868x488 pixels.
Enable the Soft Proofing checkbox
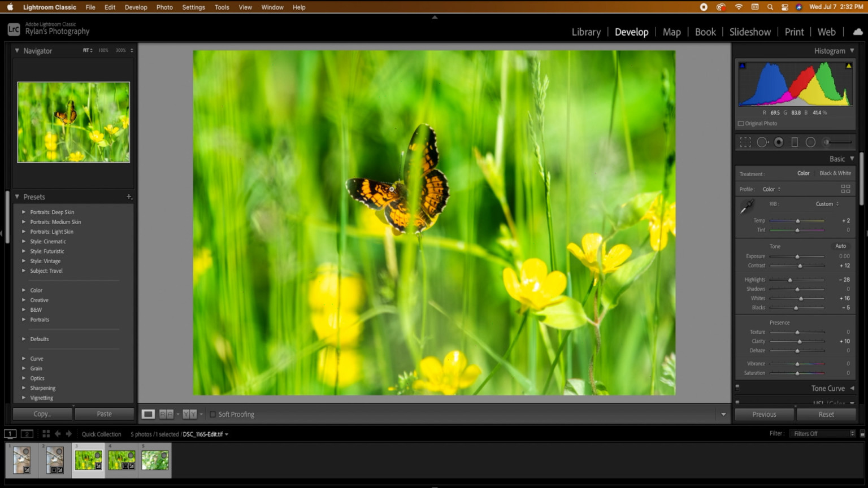212,415
